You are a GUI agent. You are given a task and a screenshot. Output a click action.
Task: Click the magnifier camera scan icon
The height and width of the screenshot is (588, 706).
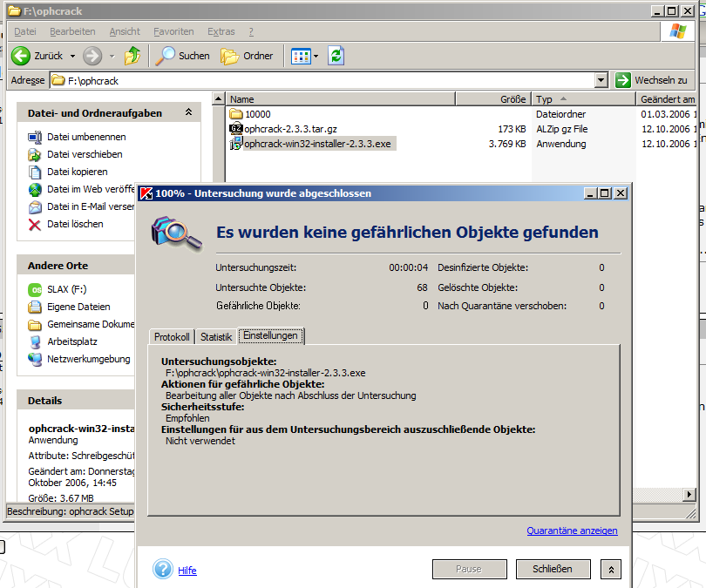tap(176, 233)
